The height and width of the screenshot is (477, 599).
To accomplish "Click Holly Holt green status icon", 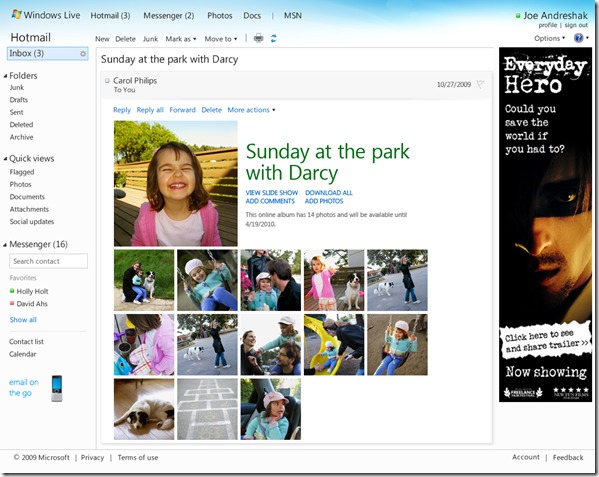I will 12,291.
